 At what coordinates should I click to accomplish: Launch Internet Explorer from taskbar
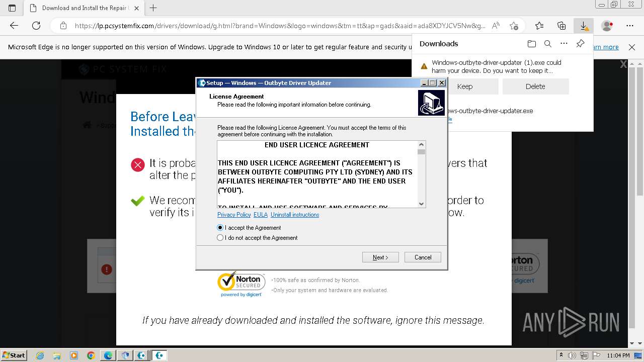point(40,355)
